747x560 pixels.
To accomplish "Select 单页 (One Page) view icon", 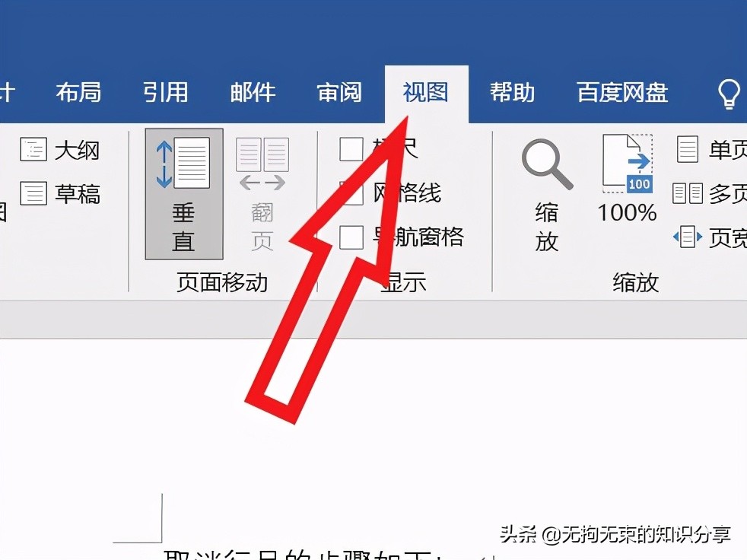I will tap(688, 149).
